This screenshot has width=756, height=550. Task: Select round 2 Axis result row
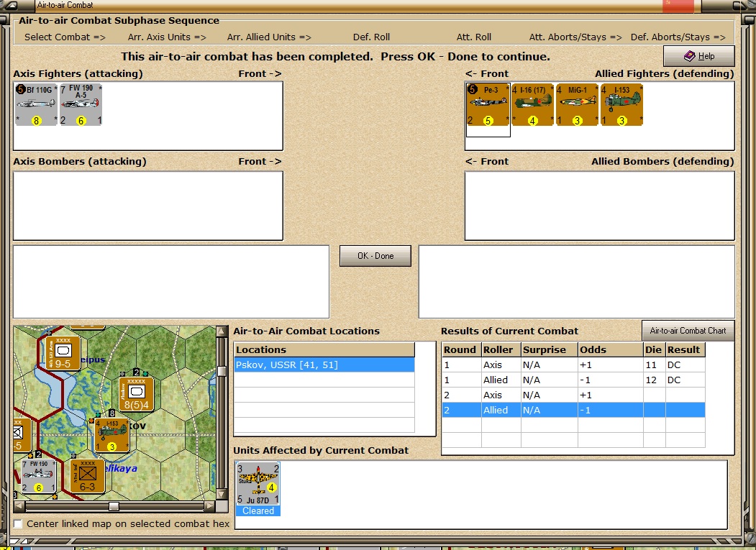(574, 395)
